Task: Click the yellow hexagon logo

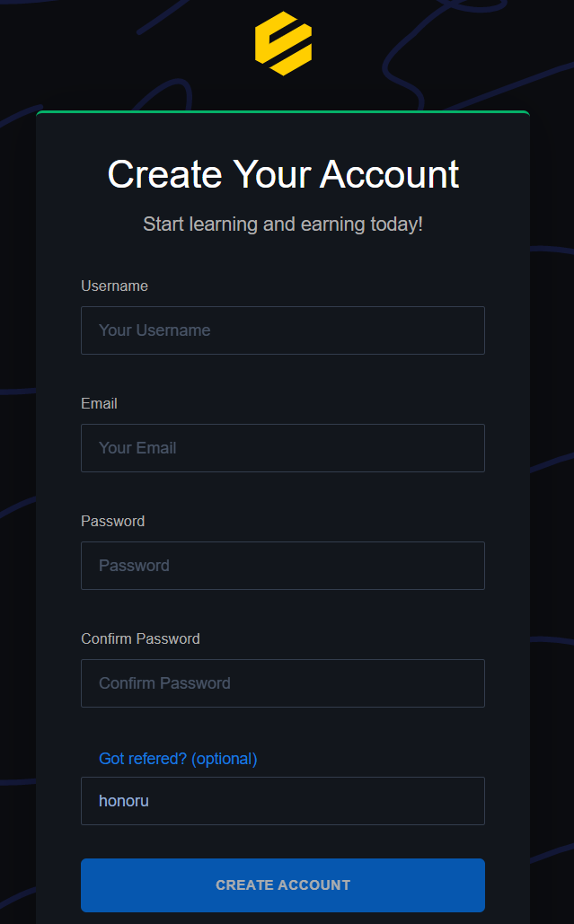Action: point(283,43)
